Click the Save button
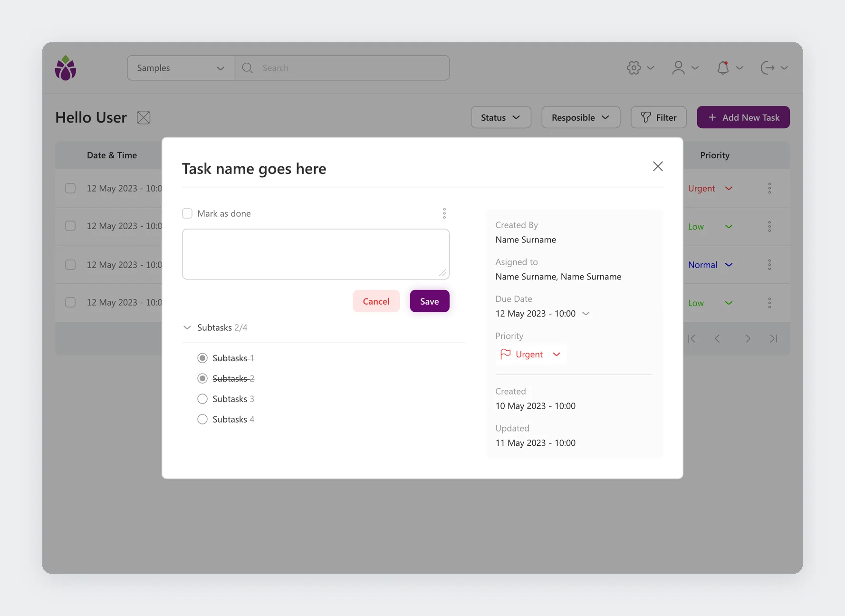This screenshot has width=845, height=616. [x=430, y=301]
